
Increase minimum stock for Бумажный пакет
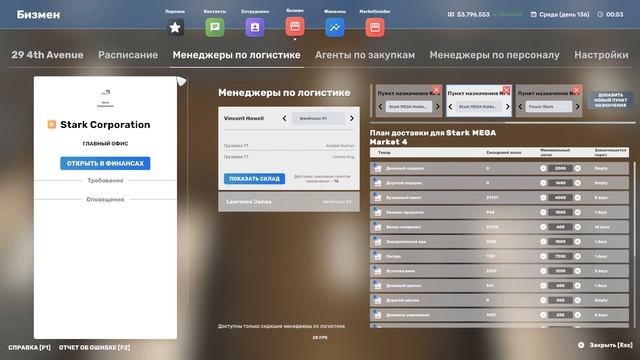[578, 198]
